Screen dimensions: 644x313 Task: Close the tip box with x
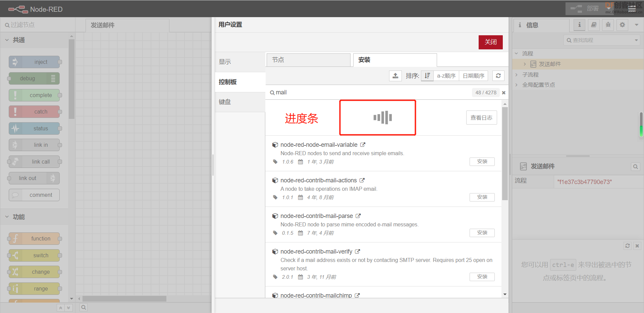tap(637, 246)
